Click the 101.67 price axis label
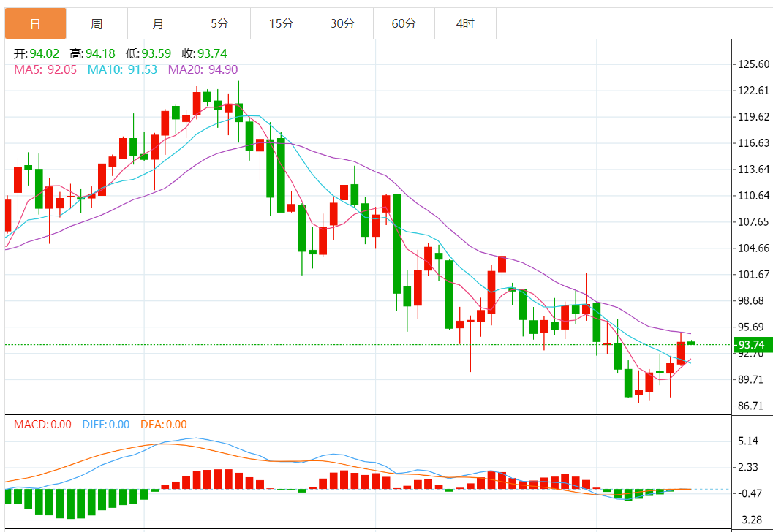 (x=754, y=274)
